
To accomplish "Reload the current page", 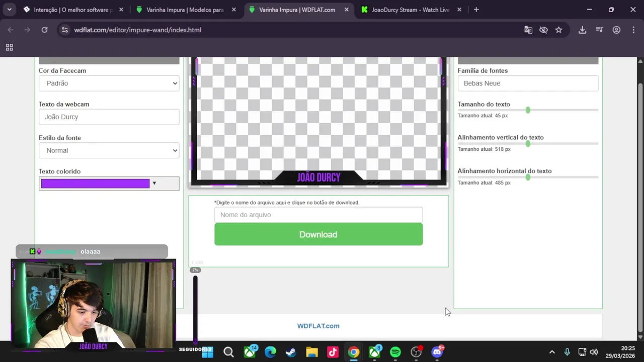I will tap(44, 30).
